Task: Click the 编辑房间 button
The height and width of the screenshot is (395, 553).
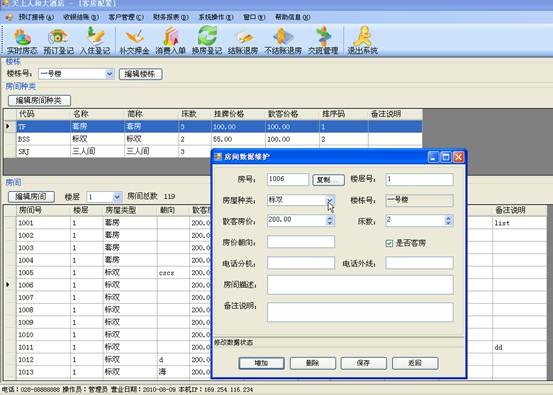Action: 31,196
